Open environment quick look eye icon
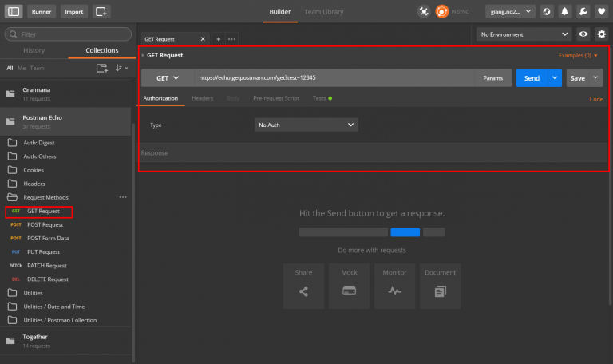This screenshot has width=613, height=364. [x=583, y=34]
